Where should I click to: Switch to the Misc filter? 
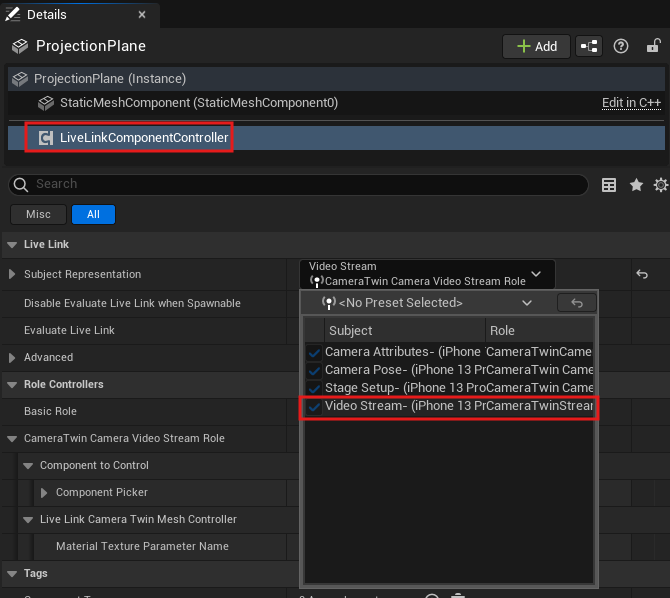point(38,214)
